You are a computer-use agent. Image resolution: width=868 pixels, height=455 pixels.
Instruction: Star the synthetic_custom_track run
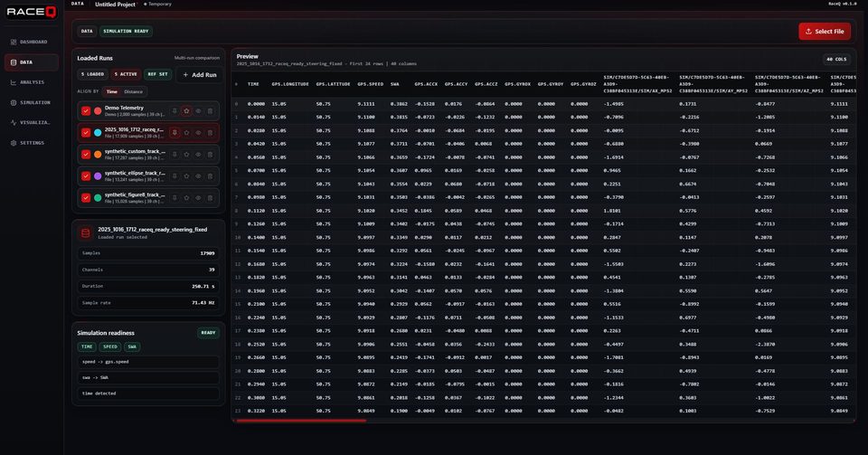click(x=186, y=155)
